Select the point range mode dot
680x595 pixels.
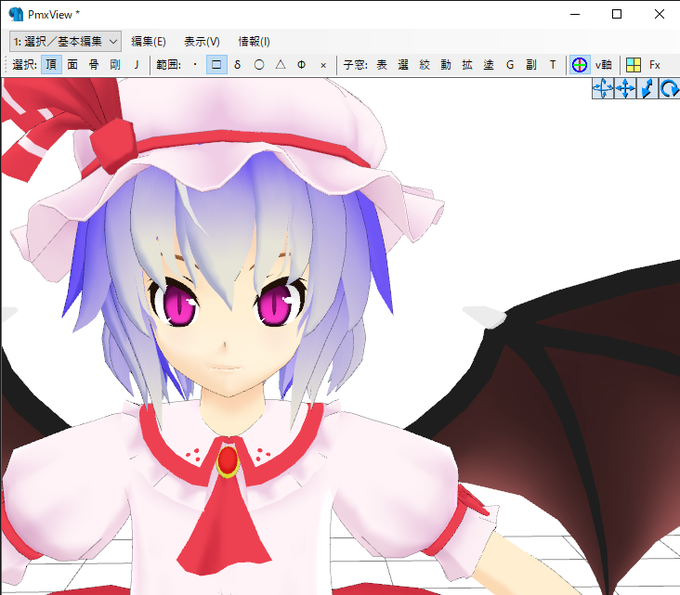[x=195, y=65]
